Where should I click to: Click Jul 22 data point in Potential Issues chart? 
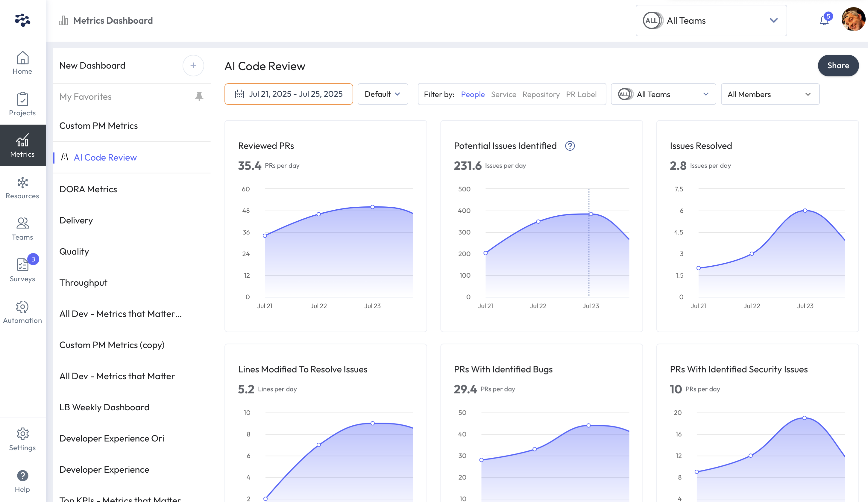538,222
